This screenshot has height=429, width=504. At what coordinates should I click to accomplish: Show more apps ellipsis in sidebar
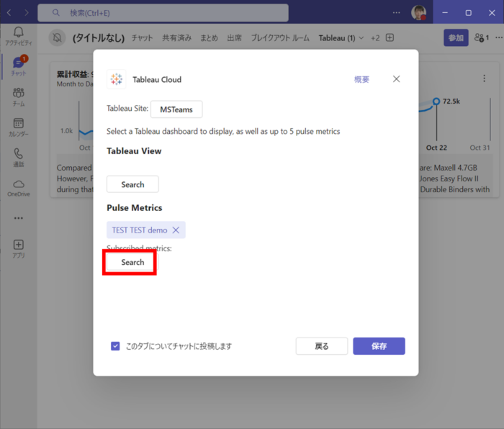pyautogui.click(x=18, y=218)
